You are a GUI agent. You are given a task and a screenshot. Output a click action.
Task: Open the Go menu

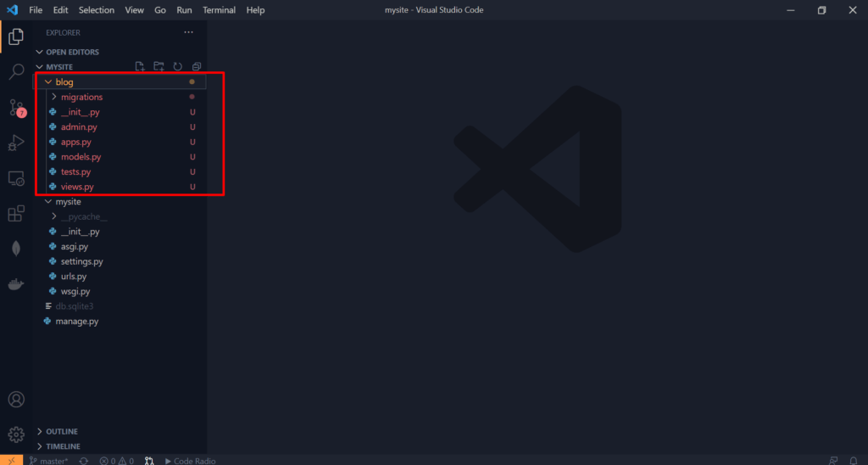(x=160, y=10)
